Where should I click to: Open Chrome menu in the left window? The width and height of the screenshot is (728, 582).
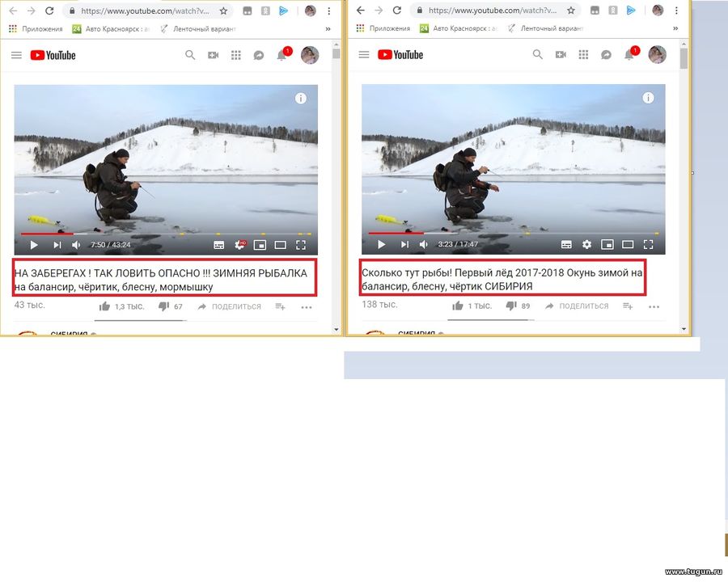(x=328, y=11)
